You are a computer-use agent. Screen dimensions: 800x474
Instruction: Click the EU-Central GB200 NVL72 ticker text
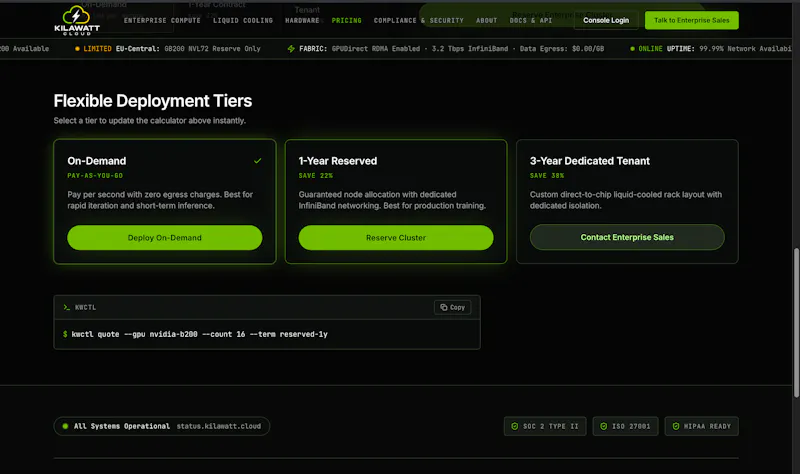pyautogui.click(x=188, y=48)
